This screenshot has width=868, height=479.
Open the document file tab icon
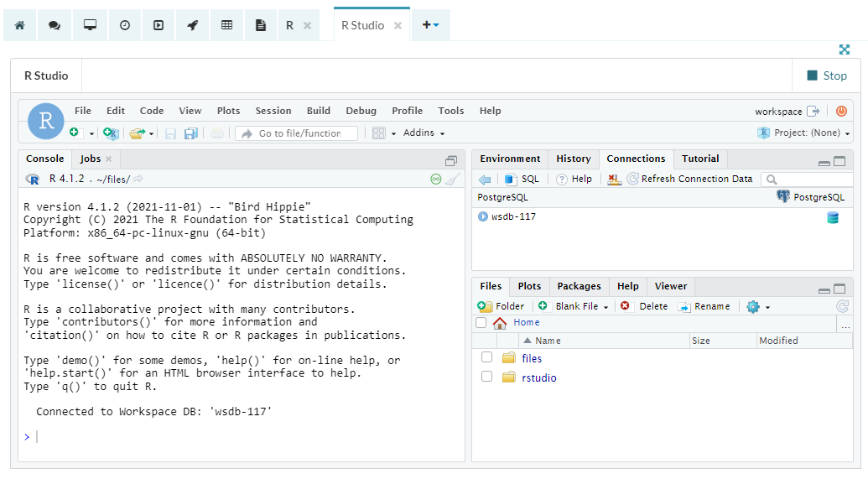(260, 25)
